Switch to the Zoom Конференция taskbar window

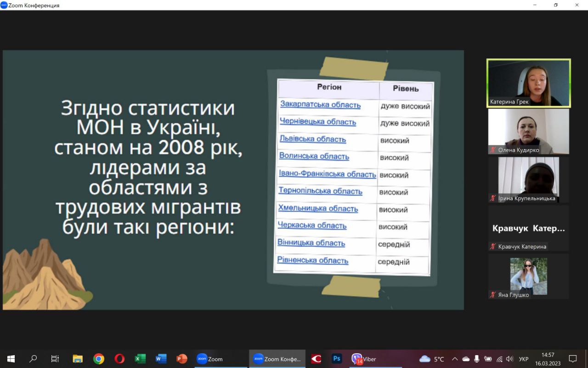click(x=277, y=359)
